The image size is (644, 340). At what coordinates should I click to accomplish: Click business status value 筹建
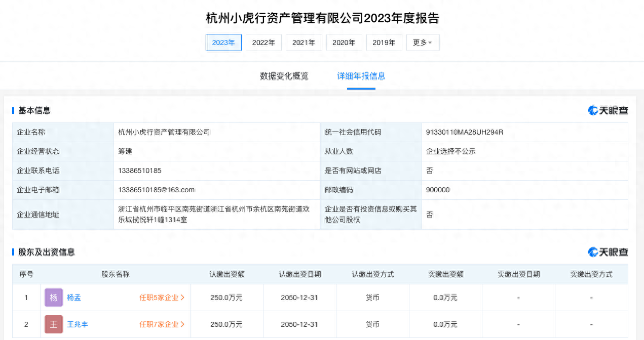125,151
